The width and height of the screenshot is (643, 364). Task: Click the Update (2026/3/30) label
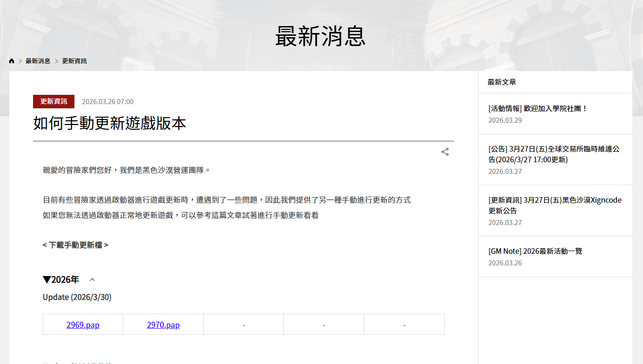77,297
